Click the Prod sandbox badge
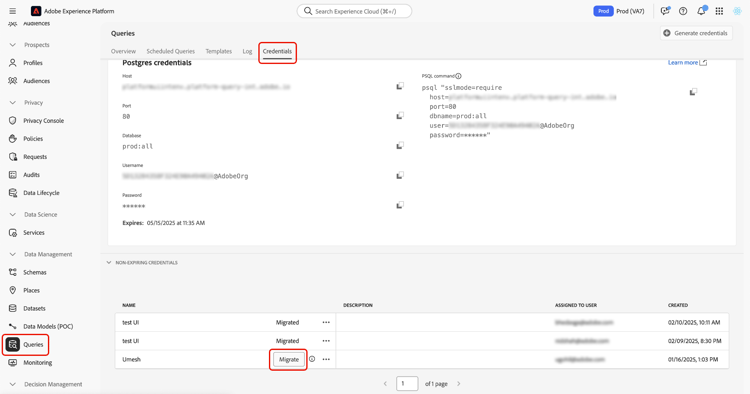 (604, 11)
